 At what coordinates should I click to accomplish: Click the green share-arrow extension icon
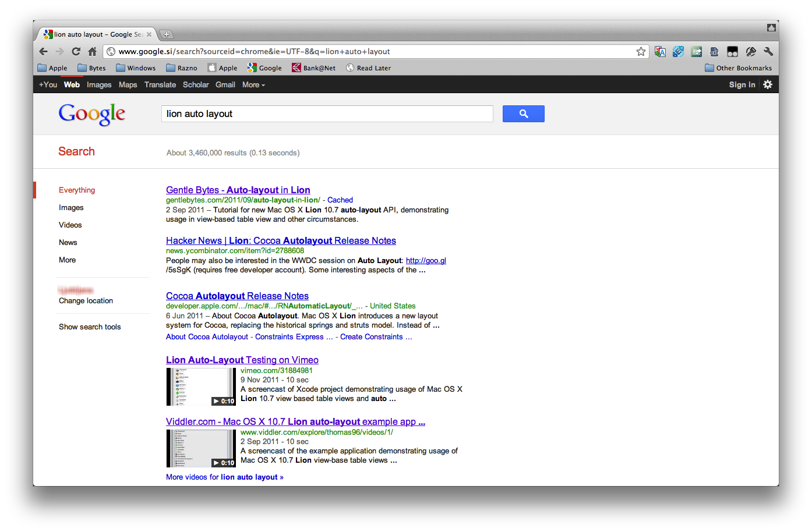(x=696, y=52)
